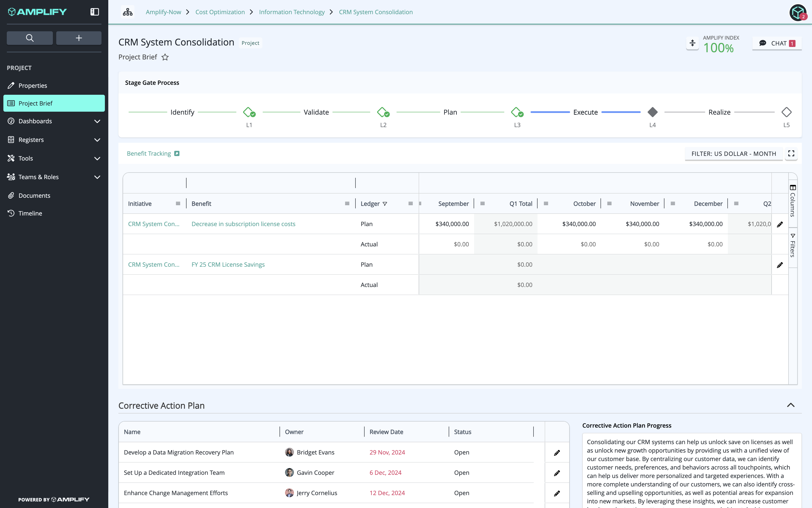Collapse the Corrective Action Plan section
The image size is (812, 508).
791,405
